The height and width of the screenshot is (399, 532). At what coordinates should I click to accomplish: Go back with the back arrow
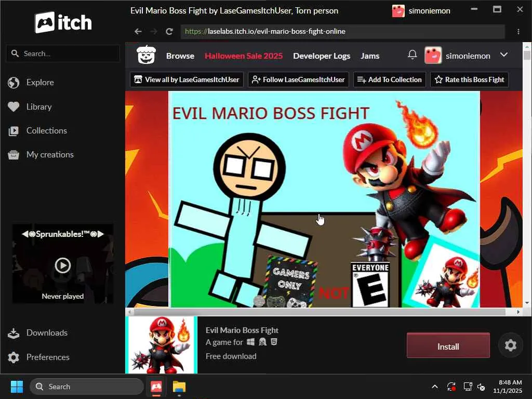point(138,32)
